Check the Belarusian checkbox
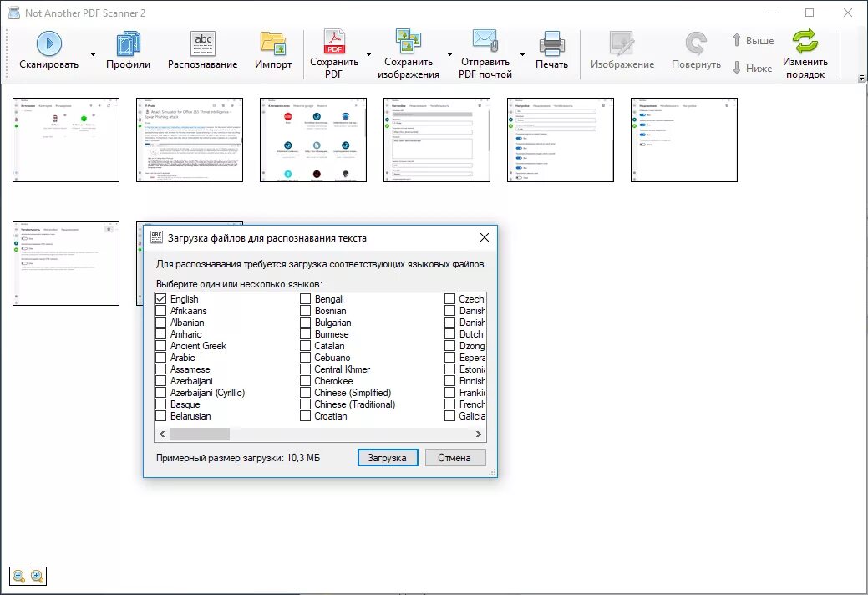Viewport: 868px width, 595px height. tap(161, 415)
